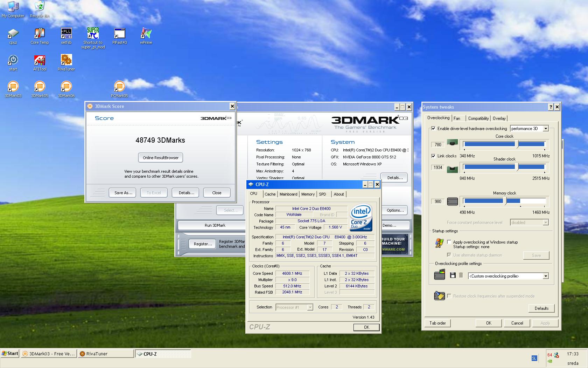Toggle Use alternate startup daemon checkbox
588x368 pixels.
(x=449, y=255)
